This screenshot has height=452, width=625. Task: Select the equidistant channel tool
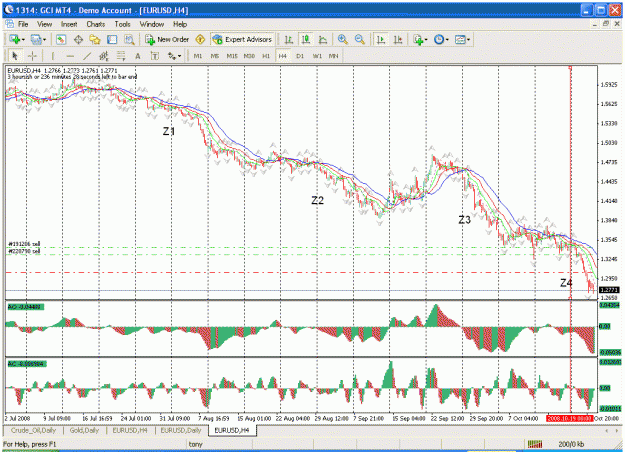point(104,56)
